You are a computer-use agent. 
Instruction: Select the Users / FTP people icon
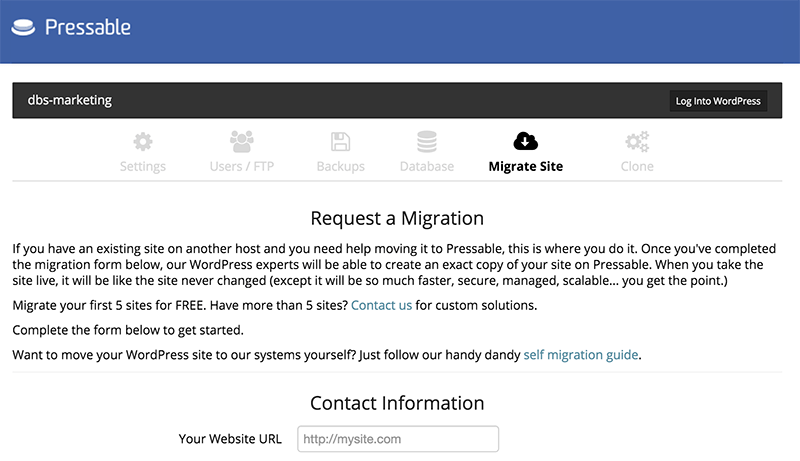241,141
